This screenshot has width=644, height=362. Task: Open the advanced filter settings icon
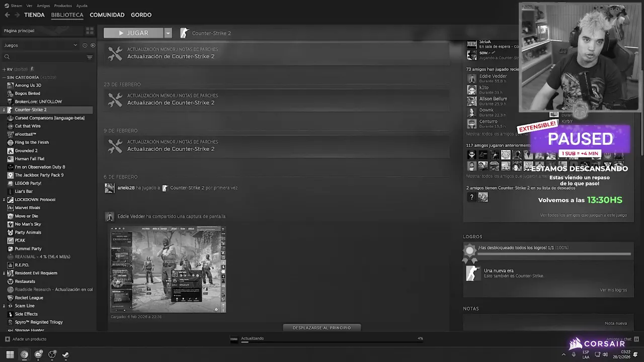(x=90, y=57)
